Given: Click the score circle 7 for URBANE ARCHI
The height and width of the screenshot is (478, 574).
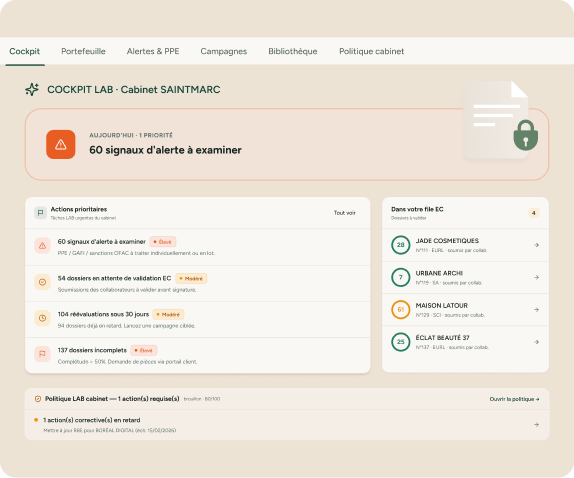Looking at the screenshot, I should click(400, 277).
